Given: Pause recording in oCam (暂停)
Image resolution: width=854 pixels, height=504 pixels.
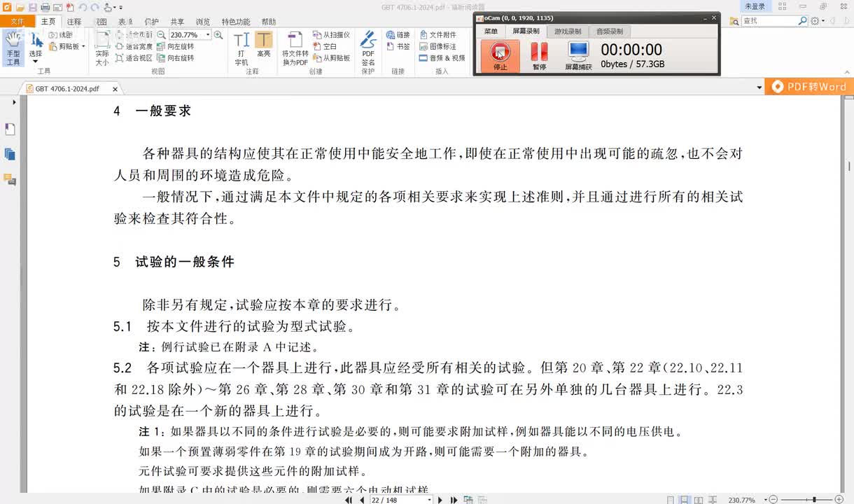Looking at the screenshot, I should pos(539,56).
